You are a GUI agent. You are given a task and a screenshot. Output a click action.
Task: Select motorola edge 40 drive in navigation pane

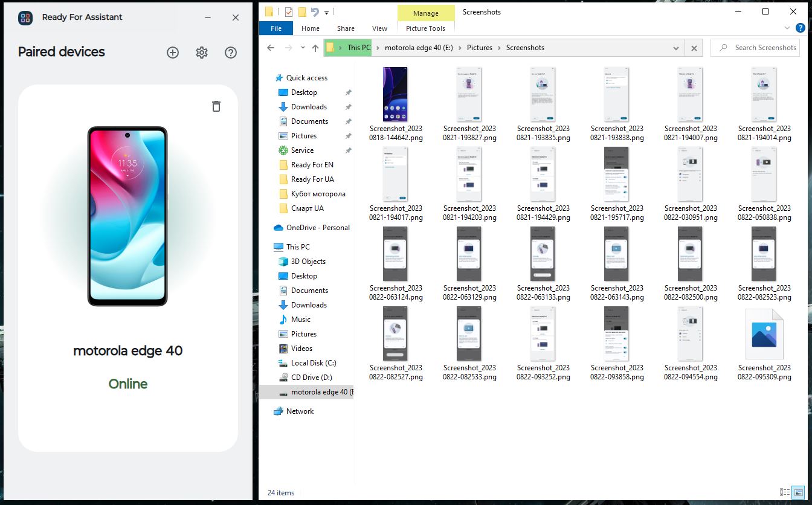[306, 392]
